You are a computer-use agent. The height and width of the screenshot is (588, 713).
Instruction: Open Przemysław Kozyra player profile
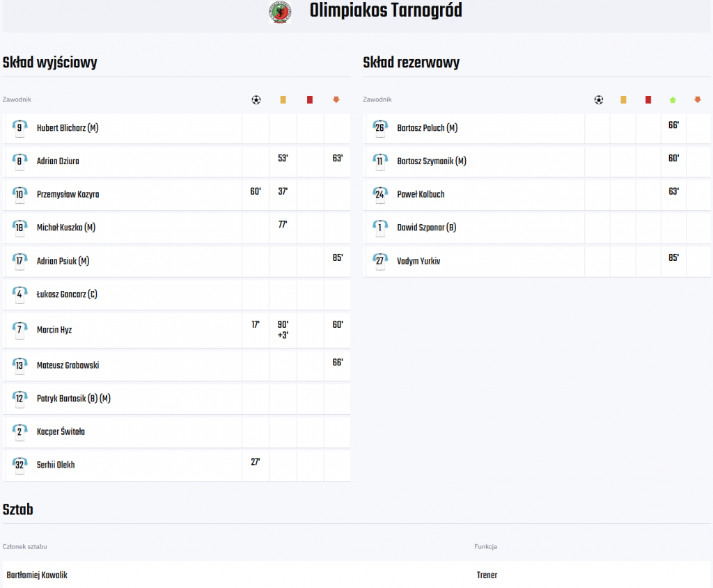click(x=68, y=194)
